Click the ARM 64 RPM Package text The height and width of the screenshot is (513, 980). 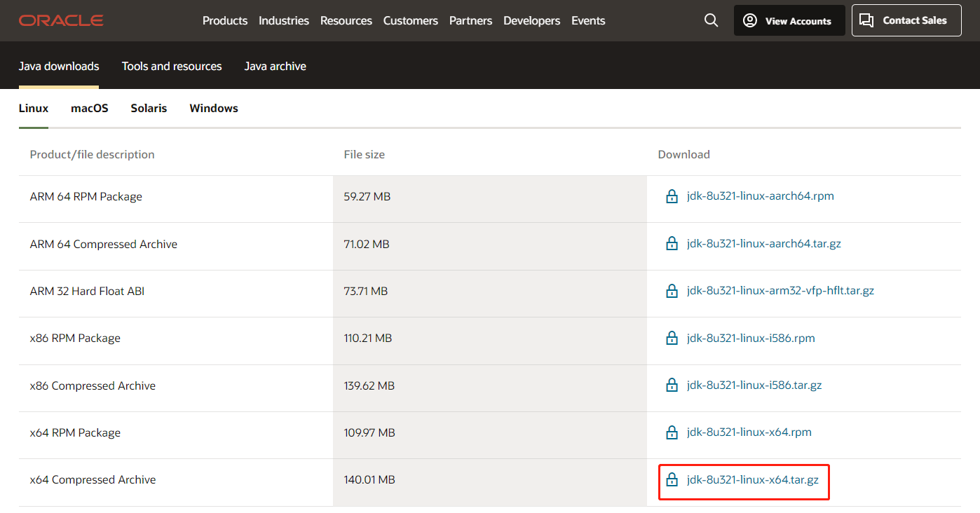click(86, 197)
